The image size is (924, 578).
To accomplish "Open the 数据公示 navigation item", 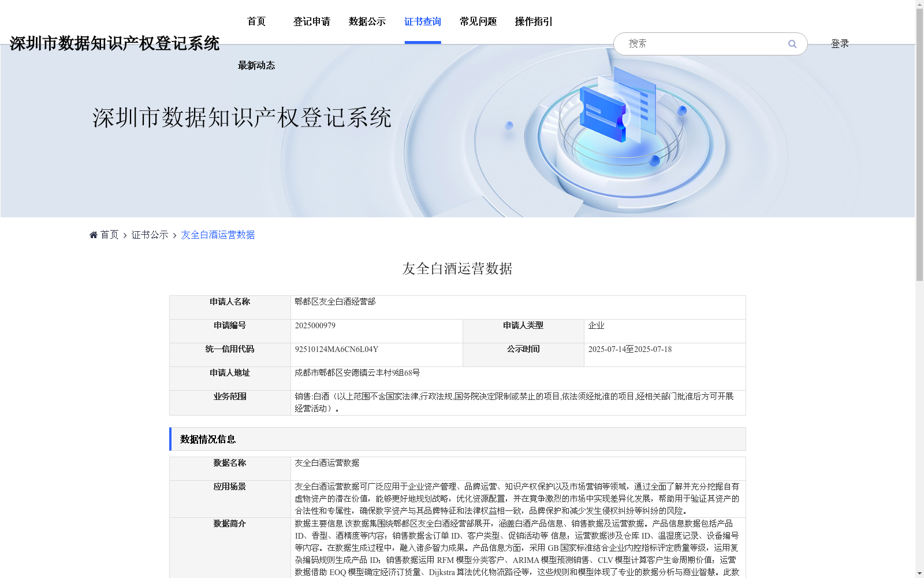I will click(x=367, y=21).
